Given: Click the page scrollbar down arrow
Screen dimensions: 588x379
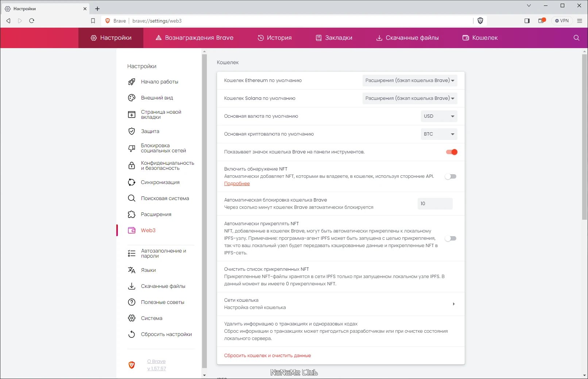Looking at the screenshot, I should point(585,375).
